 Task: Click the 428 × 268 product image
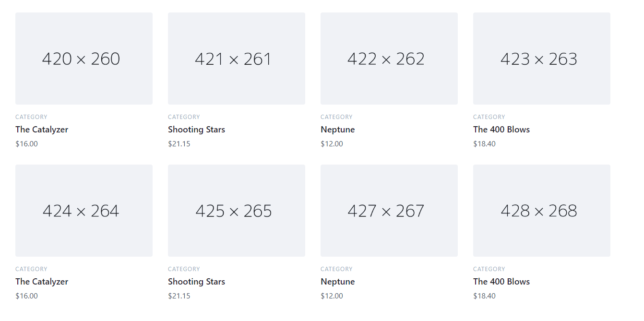(x=542, y=211)
